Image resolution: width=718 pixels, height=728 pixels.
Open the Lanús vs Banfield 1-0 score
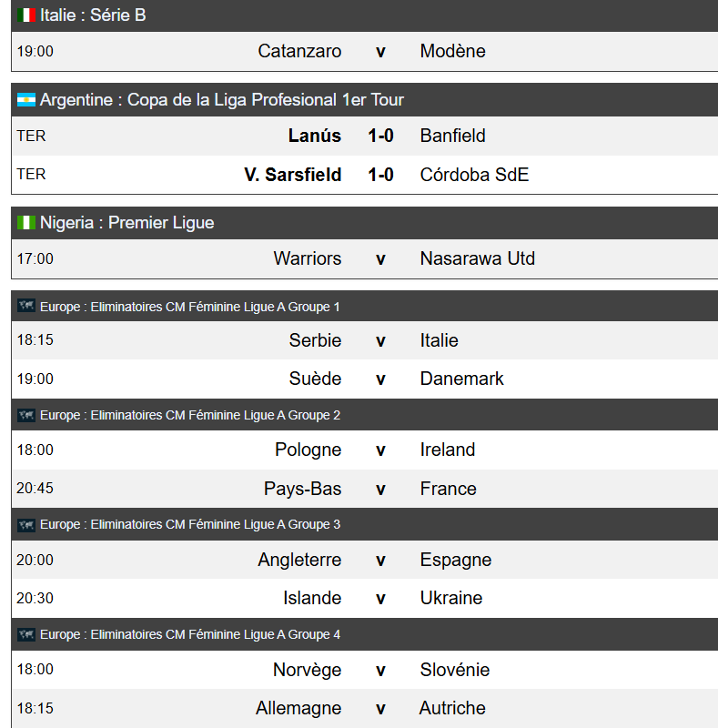380,136
